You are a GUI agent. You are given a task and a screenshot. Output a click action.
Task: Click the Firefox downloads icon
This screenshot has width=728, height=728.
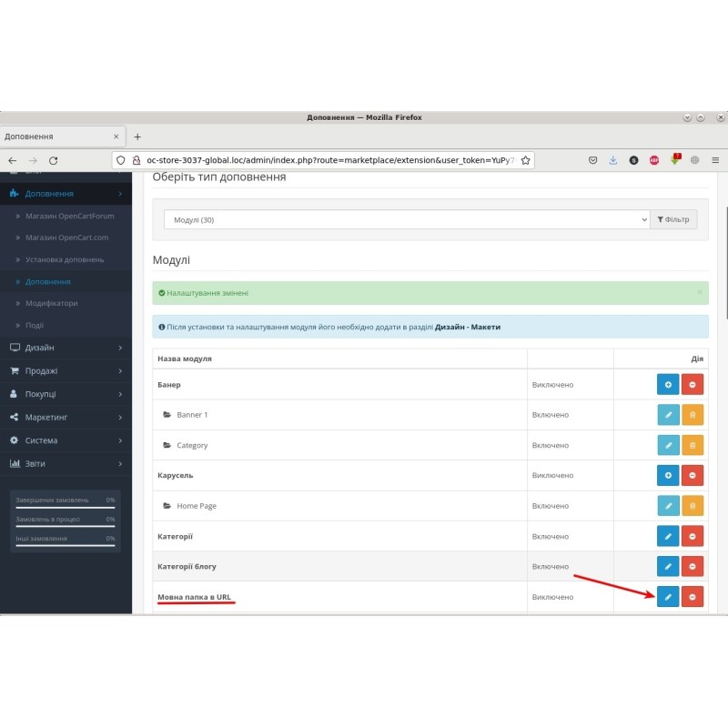[612, 159]
